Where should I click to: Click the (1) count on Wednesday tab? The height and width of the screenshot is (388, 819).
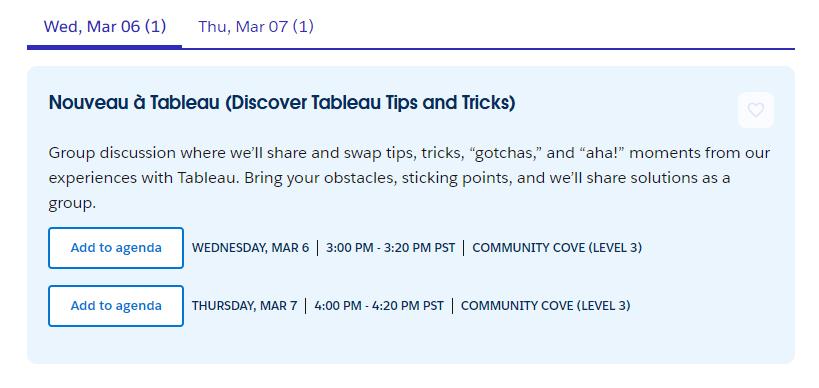pos(156,26)
